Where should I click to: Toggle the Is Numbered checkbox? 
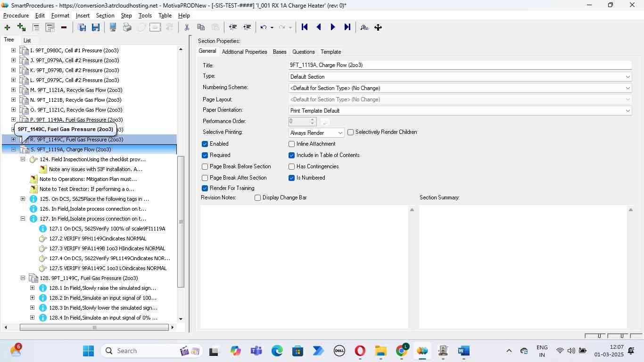pyautogui.click(x=291, y=178)
